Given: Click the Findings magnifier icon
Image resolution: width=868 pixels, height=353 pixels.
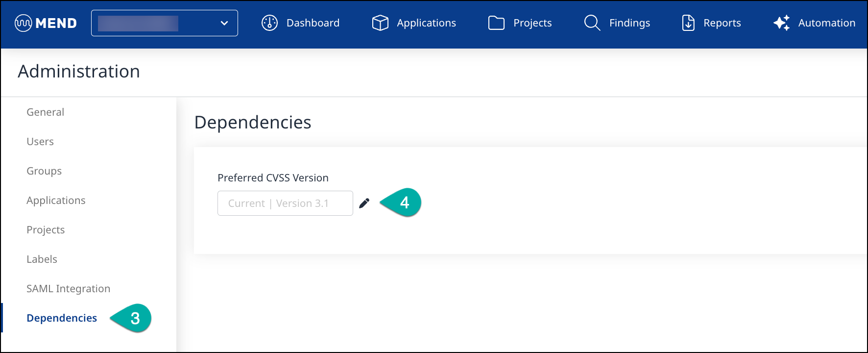Looking at the screenshot, I should tap(592, 23).
